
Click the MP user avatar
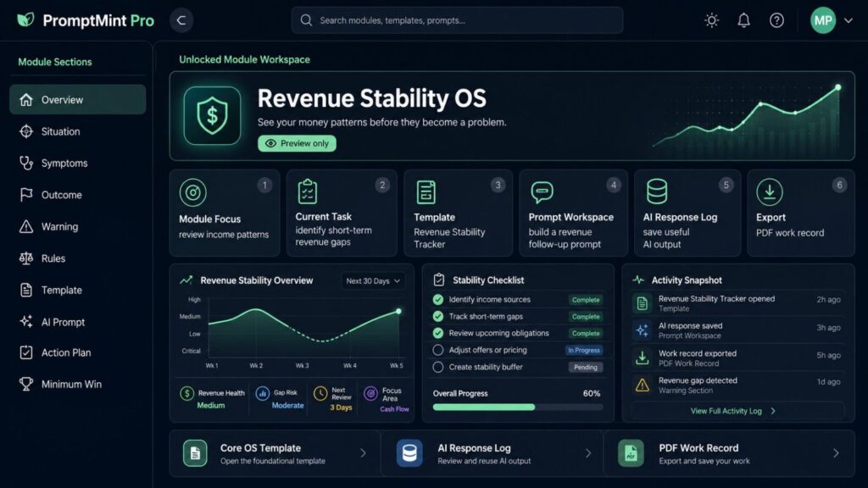click(x=822, y=20)
